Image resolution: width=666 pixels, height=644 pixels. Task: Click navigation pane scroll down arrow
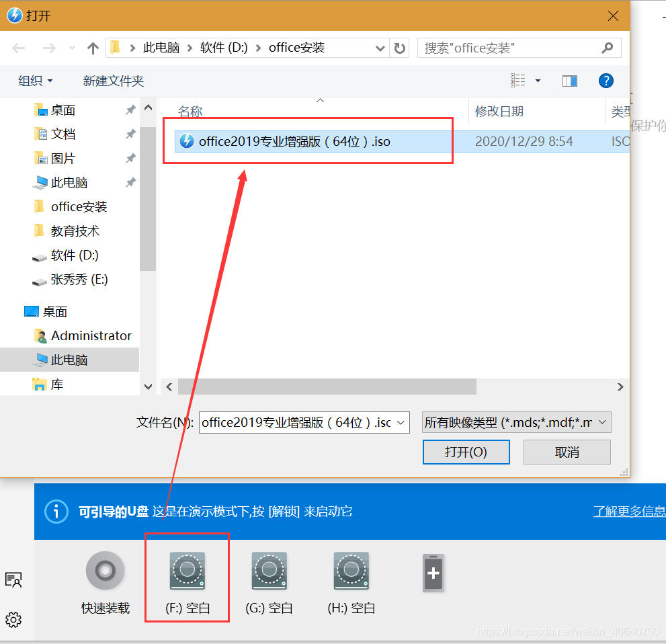pyautogui.click(x=149, y=387)
